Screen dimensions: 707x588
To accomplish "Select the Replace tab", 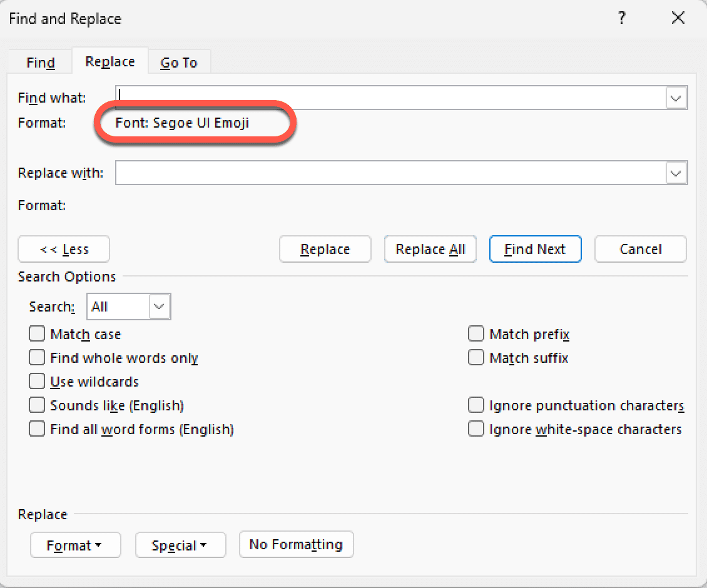I will tap(110, 61).
